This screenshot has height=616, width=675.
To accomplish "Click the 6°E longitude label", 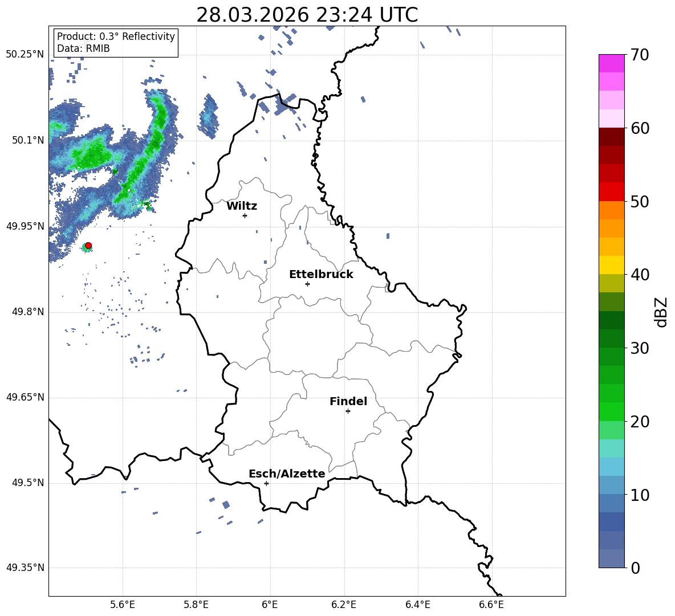I will pyautogui.click(x=270, y=605).
